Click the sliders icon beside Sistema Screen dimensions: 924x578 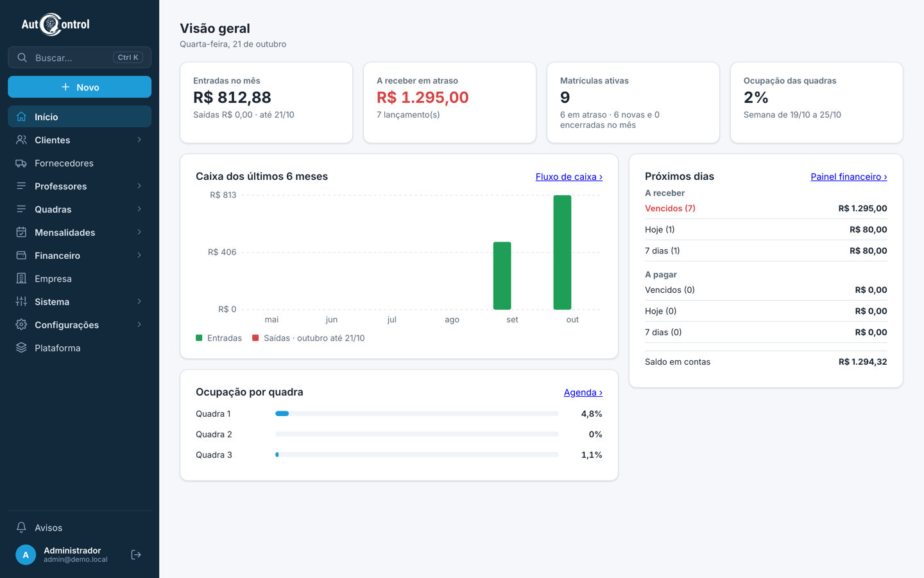[21, 302]
